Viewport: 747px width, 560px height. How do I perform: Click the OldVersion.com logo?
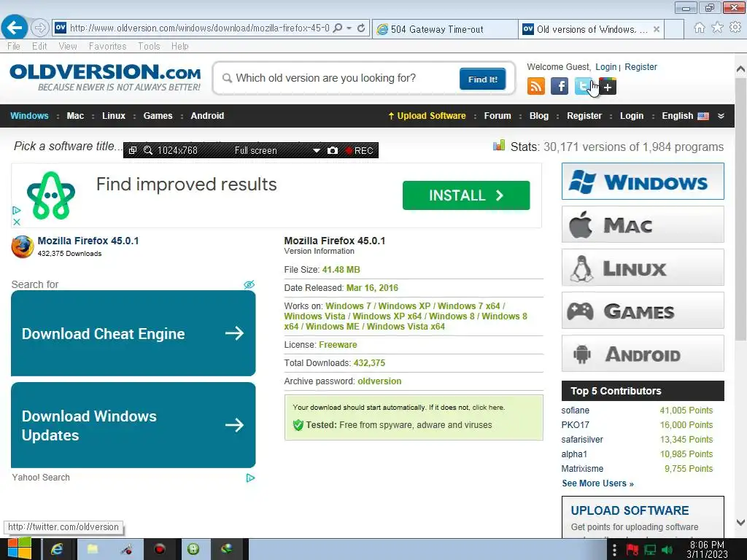coord(105,77)
